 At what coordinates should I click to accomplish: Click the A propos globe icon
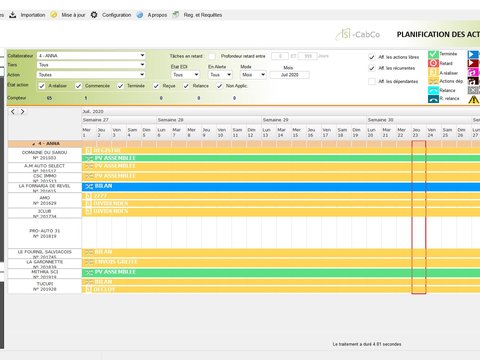click(140, 15)
